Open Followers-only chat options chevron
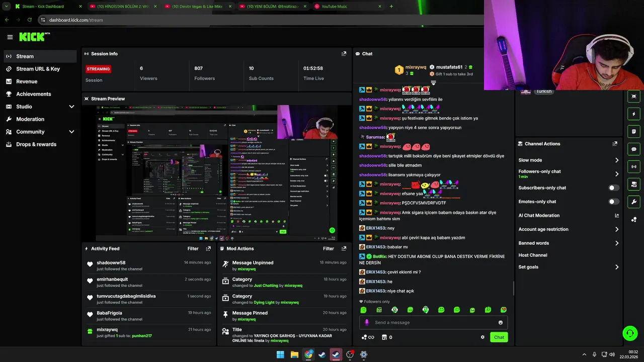The height and width of the screenshot is (362, 644). click(617, 174)
